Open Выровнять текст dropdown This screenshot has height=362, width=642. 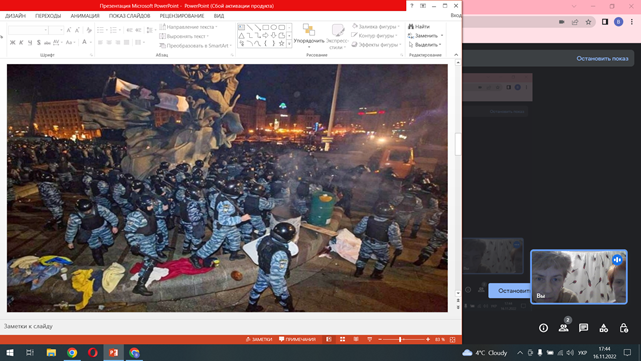pos(184,36)
